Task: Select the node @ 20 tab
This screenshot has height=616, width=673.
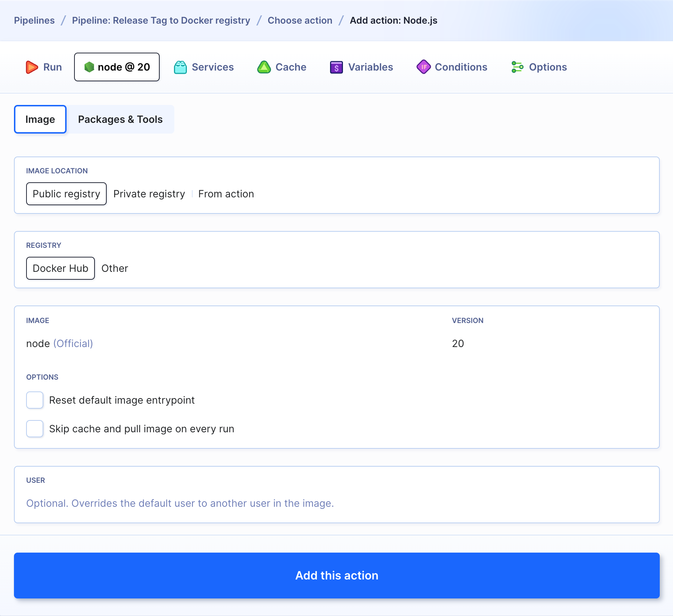Action: [117, 67]
